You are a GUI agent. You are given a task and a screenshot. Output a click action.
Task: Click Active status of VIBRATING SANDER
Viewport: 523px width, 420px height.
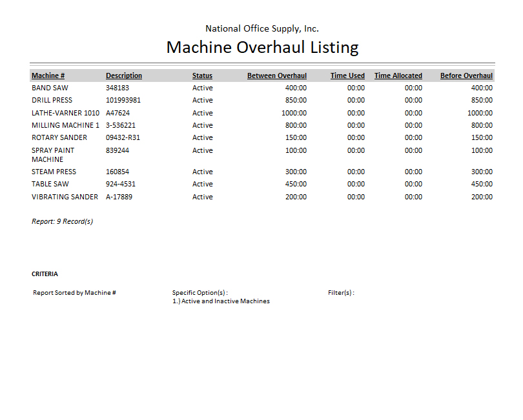202,197
